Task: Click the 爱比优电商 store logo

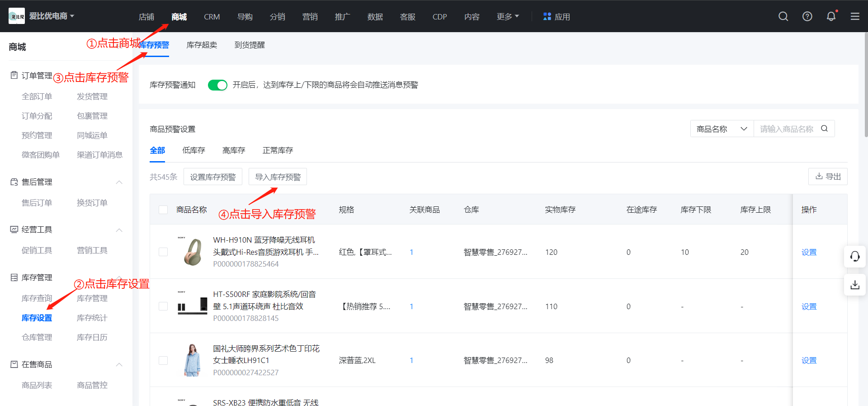Action: [x=17, y=16]
